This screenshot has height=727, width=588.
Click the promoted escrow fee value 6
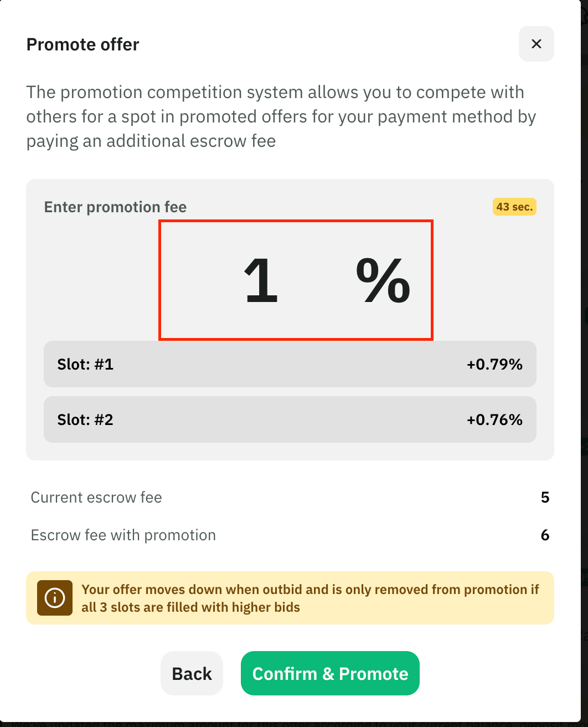(545, 535)
